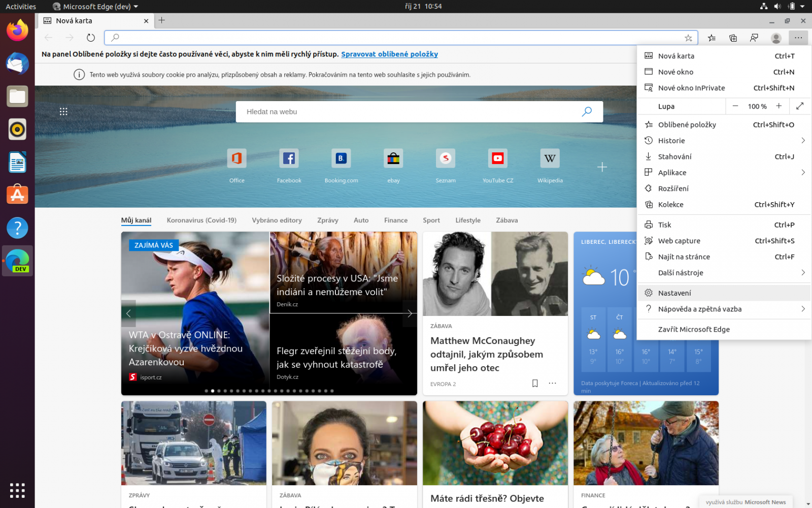Click the Hledat na webu search field
Image resolution: width=812 pixels, height=508 pixels.
click(x=406, y=111)
